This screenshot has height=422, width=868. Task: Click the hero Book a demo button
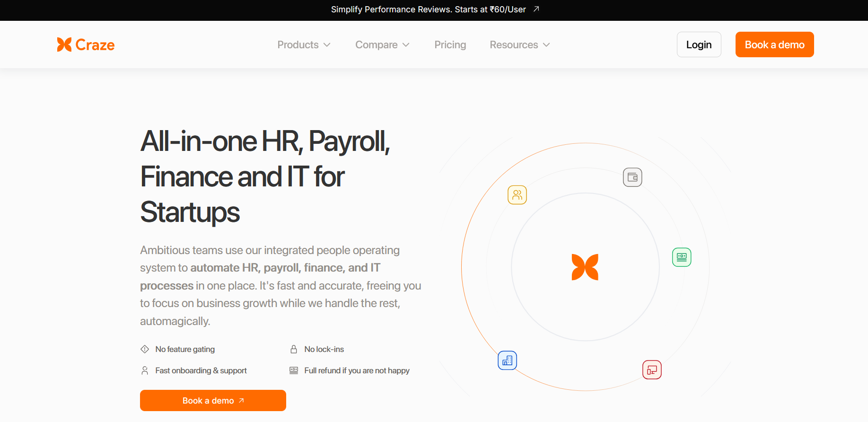point(213,400)
